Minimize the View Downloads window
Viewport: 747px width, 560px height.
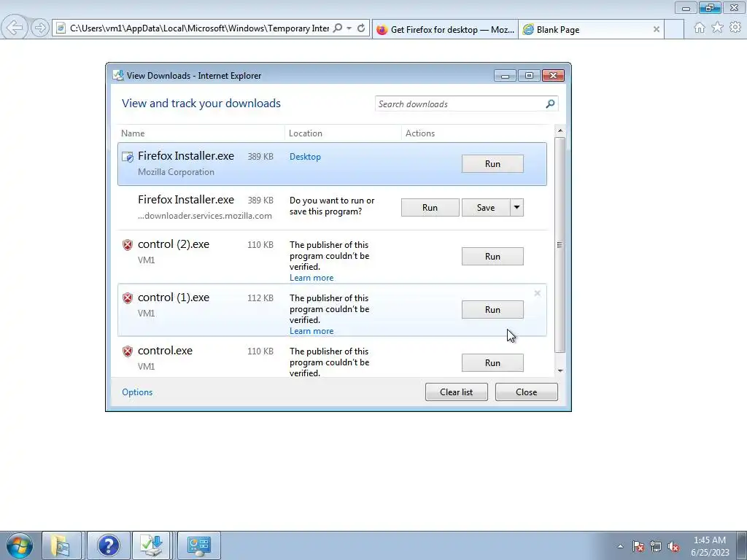505,76
